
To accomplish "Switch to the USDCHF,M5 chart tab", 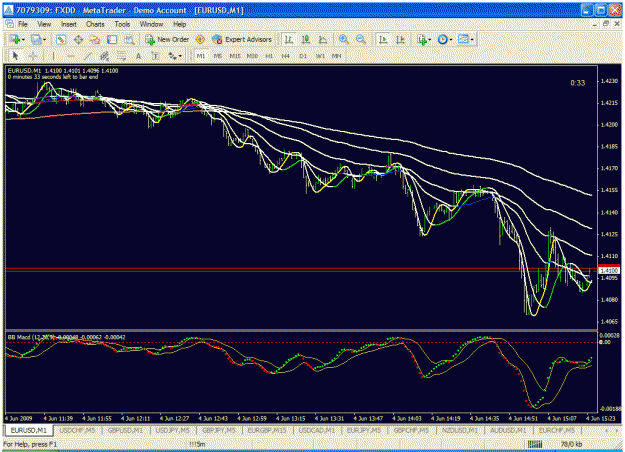I will point(77,430).
